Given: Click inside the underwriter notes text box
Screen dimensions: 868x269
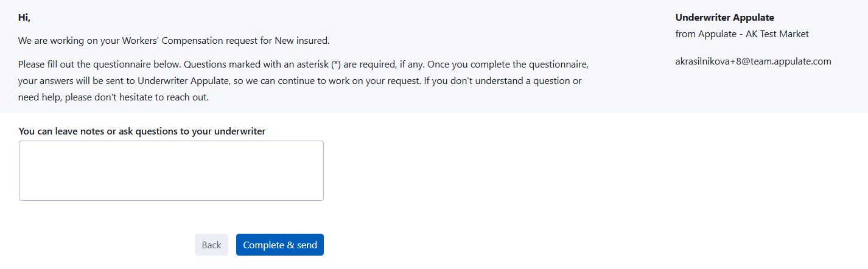Looking at the screenshot, I should pyautogui.click(x=171, y=170).
